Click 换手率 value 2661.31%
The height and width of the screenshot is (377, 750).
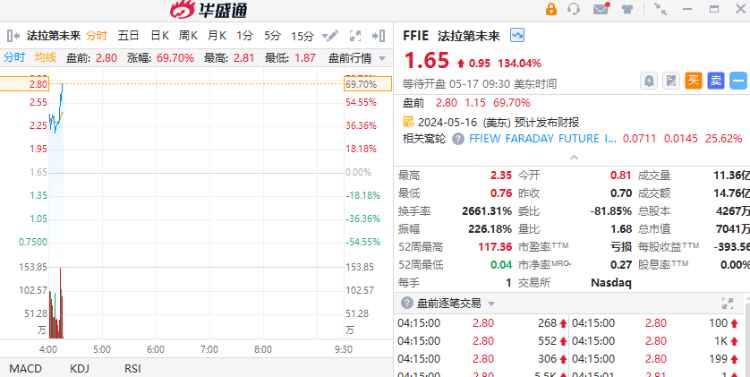click(487, 211)
